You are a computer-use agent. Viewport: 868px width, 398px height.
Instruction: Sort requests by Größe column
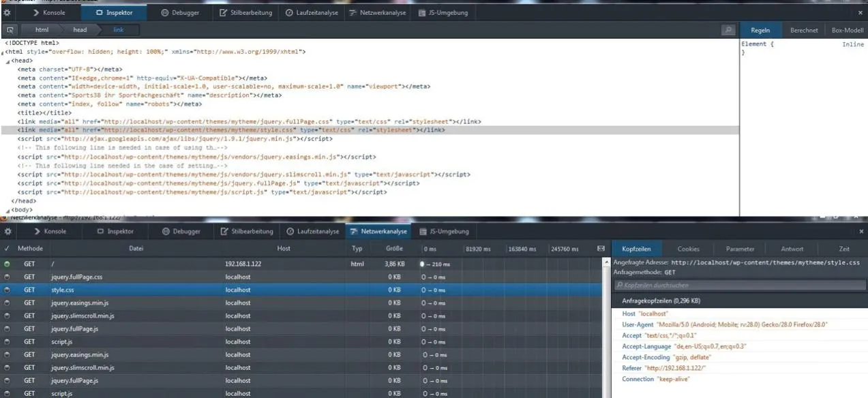(394, 249)
